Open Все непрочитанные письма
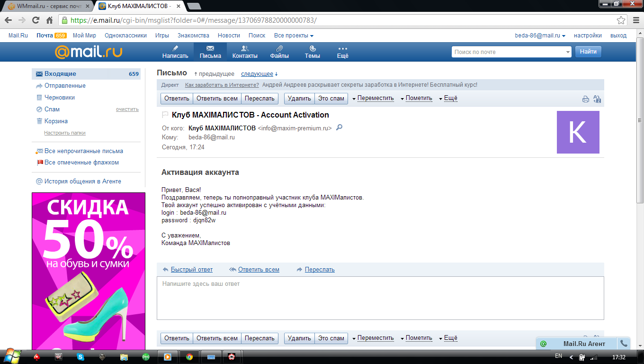Screen dimensions: 644x364 84,151
